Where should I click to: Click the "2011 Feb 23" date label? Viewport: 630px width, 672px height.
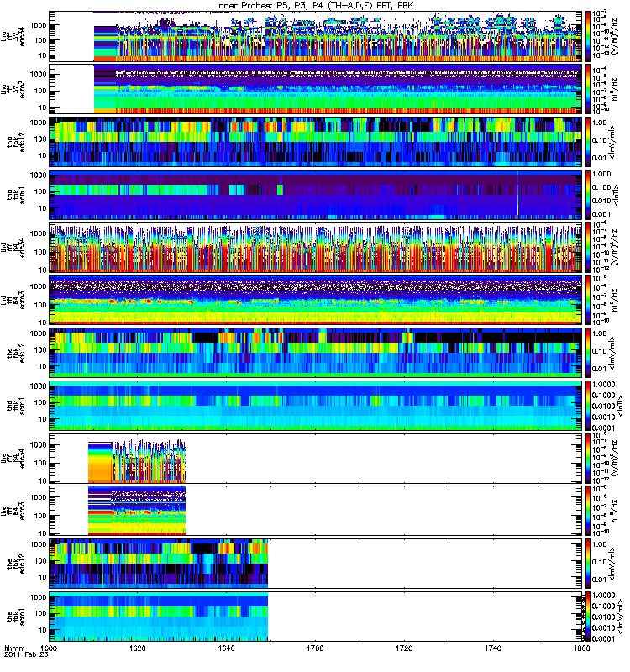coord(26,654)
